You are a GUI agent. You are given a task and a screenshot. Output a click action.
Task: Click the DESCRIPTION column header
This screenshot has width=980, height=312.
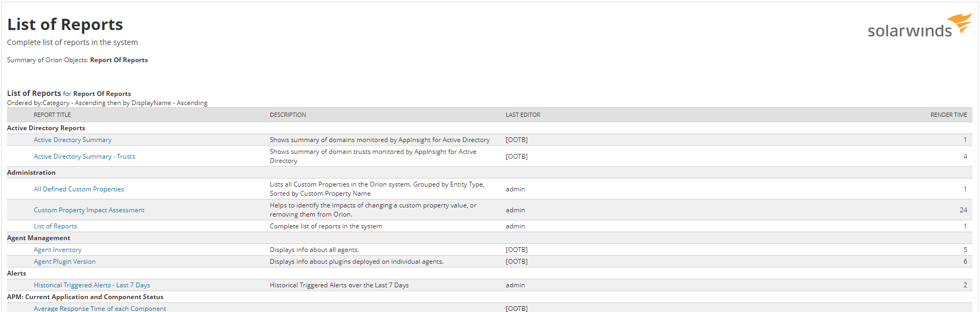pos(288,115)
